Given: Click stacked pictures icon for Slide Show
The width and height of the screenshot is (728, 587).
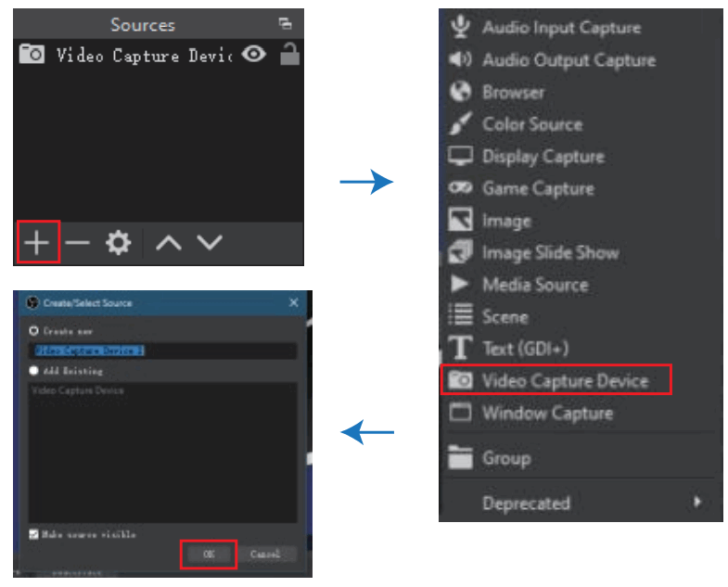Looking at the screenshot, I should coord(460,251).
